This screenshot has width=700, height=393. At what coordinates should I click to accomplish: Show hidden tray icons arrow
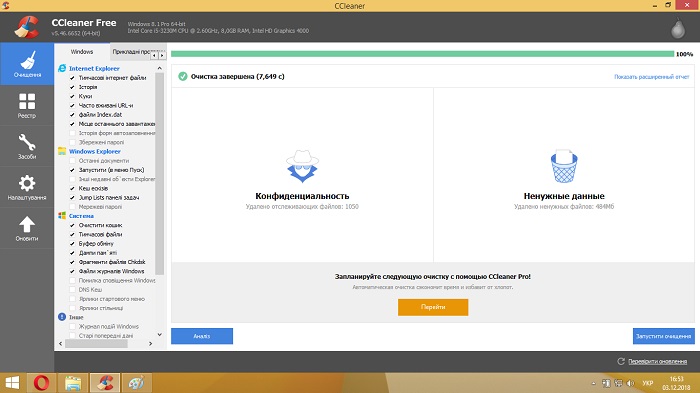(x=593, y=383)
